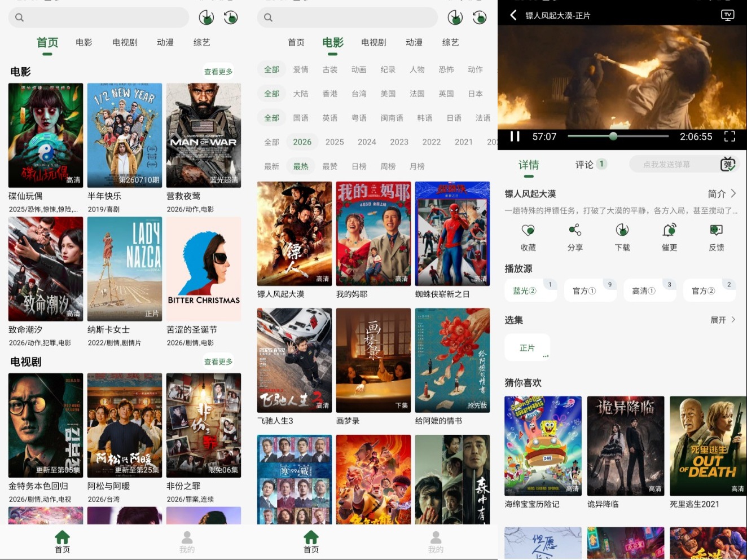The width and height of the screenshot is (747, 560).
Task: Expand the 选集 episode list via 展开
Action: (x=723, y=320)
